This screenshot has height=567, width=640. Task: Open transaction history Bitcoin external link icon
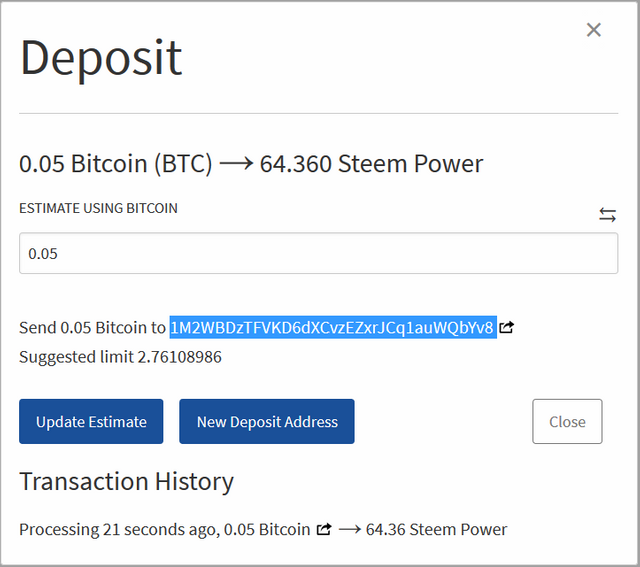point(323,529)
